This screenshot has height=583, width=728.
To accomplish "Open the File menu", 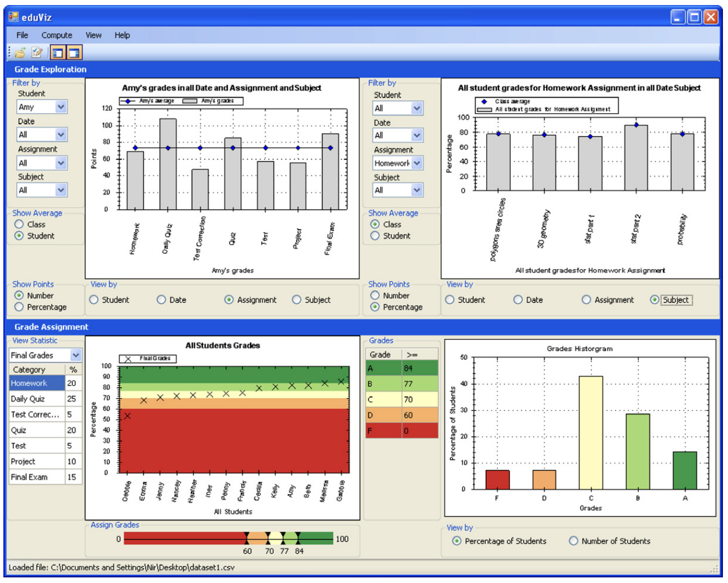I will click(x=22, y=35).
